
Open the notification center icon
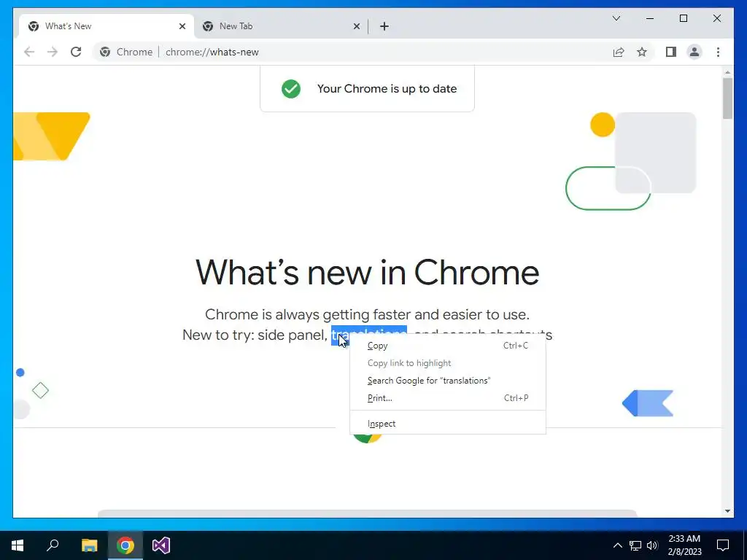coord(723,545)
